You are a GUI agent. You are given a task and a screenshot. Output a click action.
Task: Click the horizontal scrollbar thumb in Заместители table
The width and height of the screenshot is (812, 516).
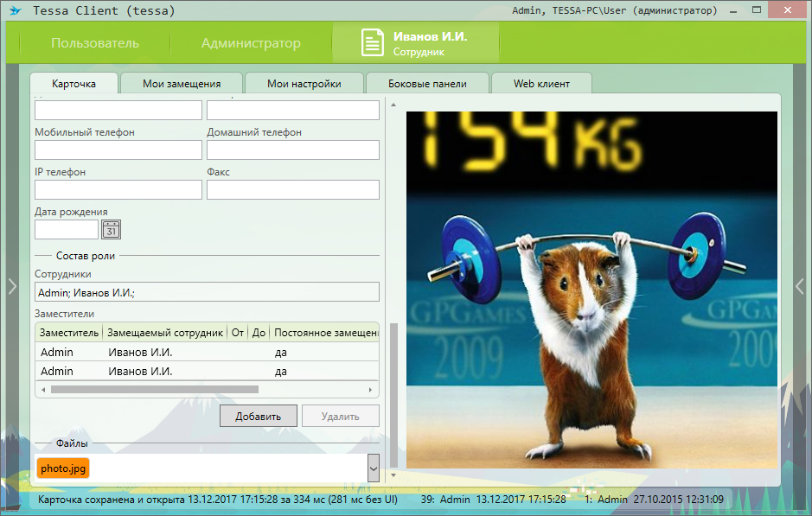[x=154, y=390]
